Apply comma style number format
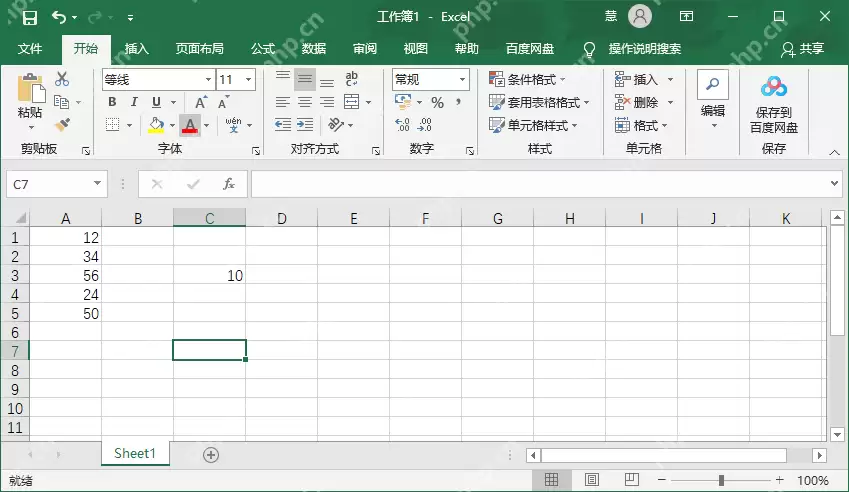The image size is (849, 492). tap(458, 102)
